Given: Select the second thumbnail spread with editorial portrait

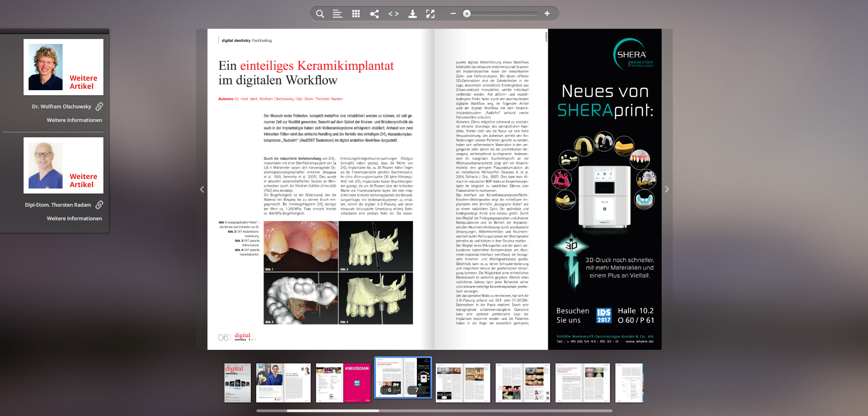Looking at the screenshot, I should click(x=283, y=383).
